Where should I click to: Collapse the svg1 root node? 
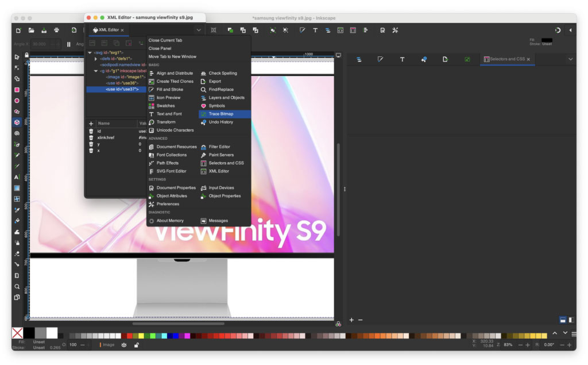click(x=90, y=53)
